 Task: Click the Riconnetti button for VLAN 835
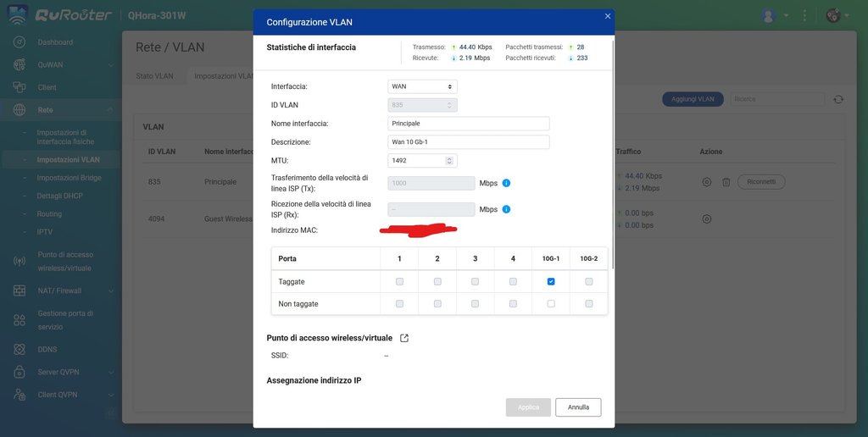tap(761, 181)
